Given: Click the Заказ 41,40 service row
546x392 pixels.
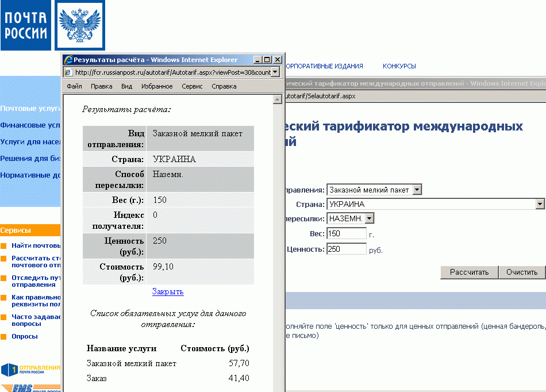Looking at the screenshot, I should (168, 378).
